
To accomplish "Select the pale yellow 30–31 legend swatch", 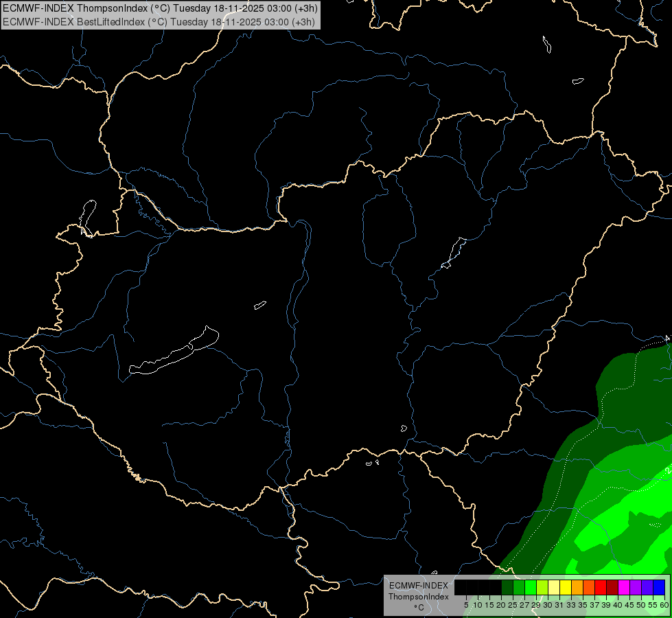I will click(554, 587).
